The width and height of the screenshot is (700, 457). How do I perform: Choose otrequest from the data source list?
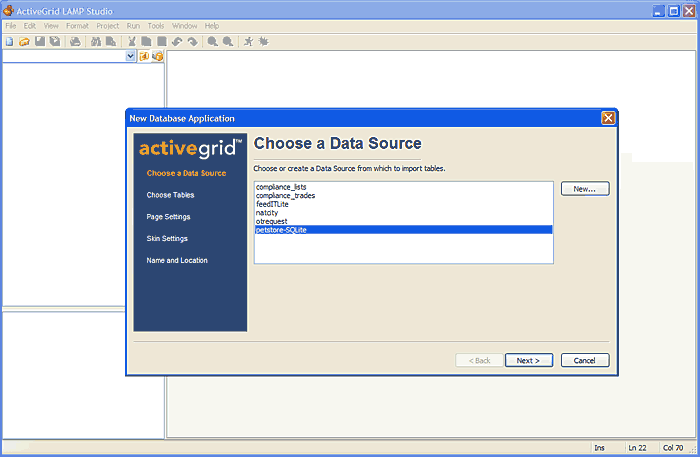272,221
